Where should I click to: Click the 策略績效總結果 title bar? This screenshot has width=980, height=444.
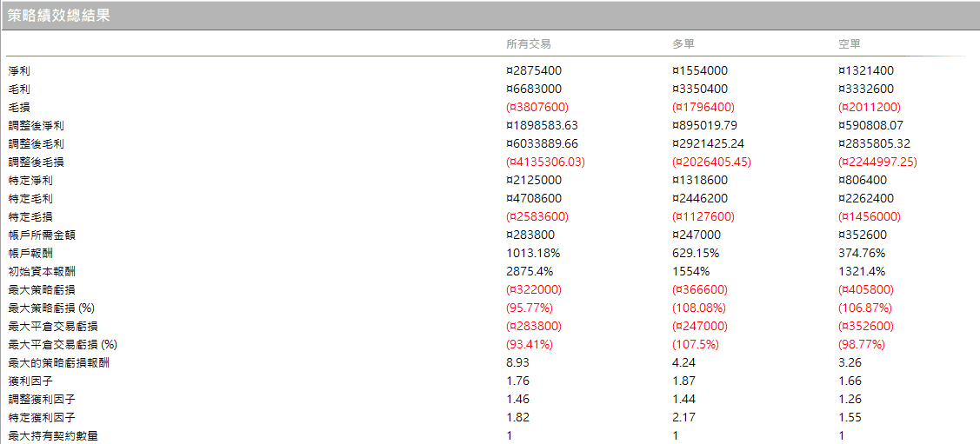(x=59, y=16)
